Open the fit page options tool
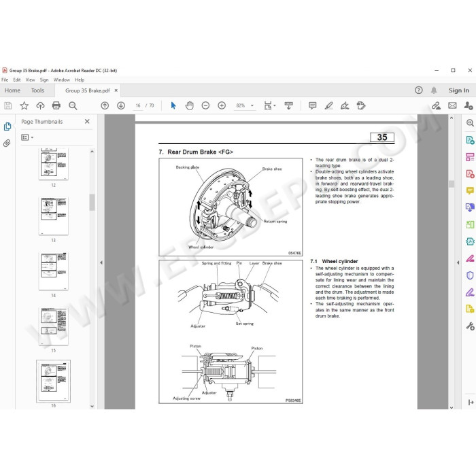The image size is (476, 476). pyautogui.click(x=269, y=105)
